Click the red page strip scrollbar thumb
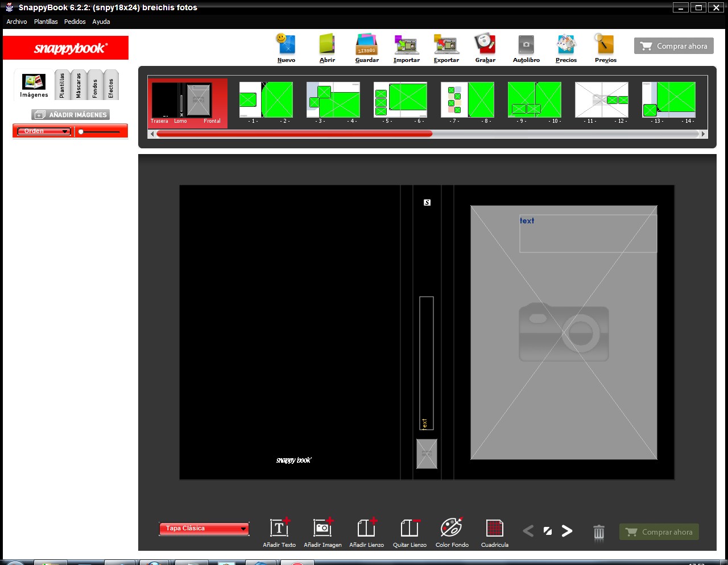728x565 pixels. click(294, 134)
